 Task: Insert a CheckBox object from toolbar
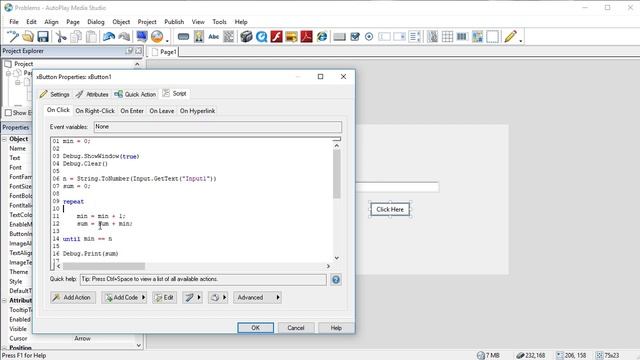355,37
